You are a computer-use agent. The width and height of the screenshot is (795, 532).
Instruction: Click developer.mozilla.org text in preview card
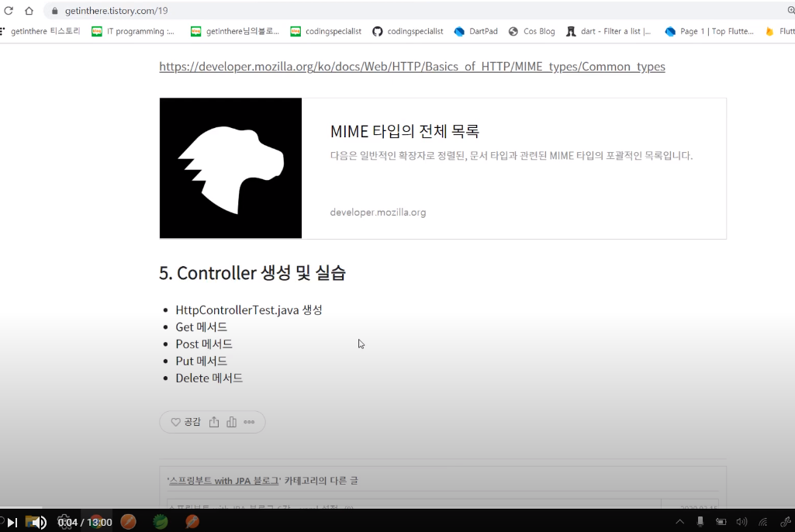click(378, 212)
